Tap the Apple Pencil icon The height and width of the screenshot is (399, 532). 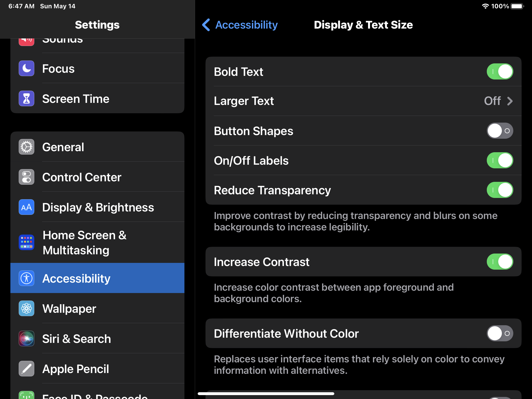pos(26,369)
